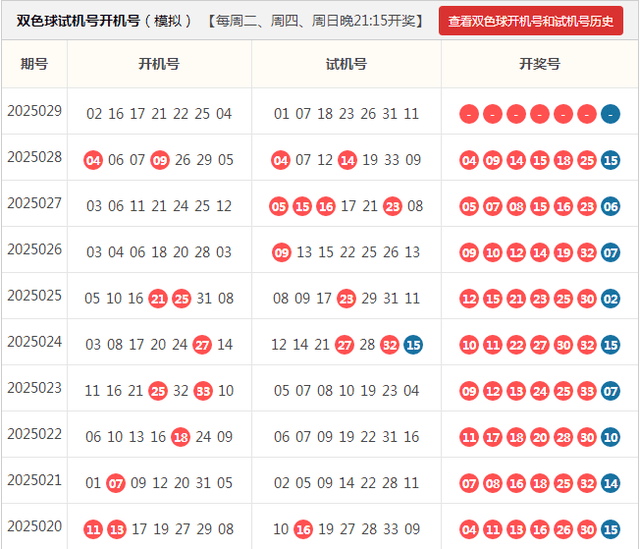
Task: Click red ball 07 in 2025021 开机号
Action: [x=116, y=483]
